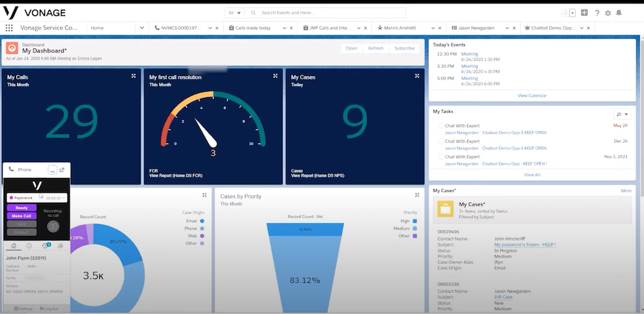Viewport: 644px width, 314px height.
Task: Open the JMF Calls tab dropdown arrow
Action: pyautogui.click(x=357, y=28)
